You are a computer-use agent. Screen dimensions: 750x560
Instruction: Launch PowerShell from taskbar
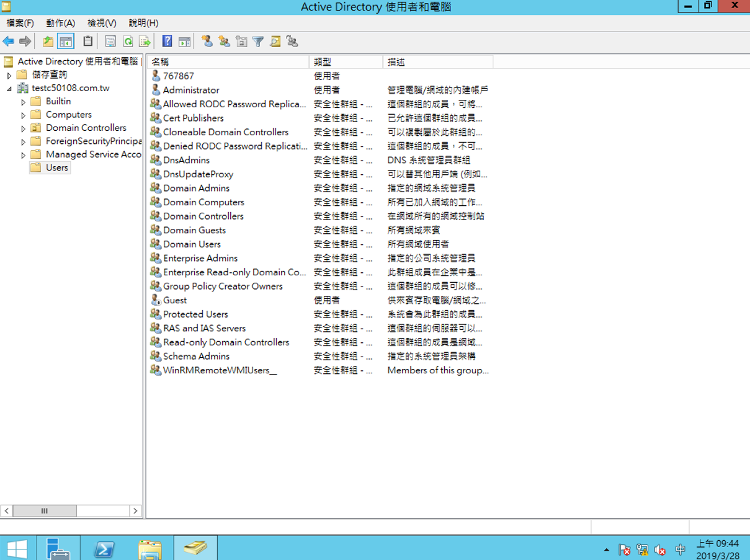(x=104, y=549)
